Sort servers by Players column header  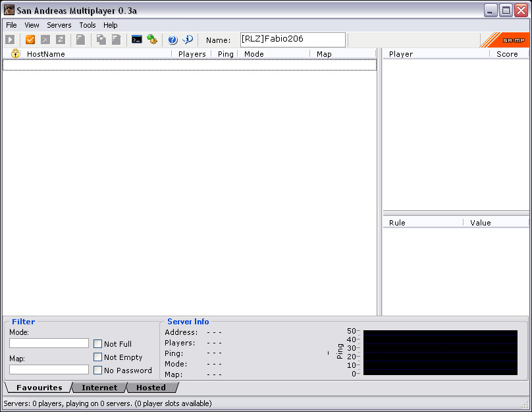(x=192, y=54)
